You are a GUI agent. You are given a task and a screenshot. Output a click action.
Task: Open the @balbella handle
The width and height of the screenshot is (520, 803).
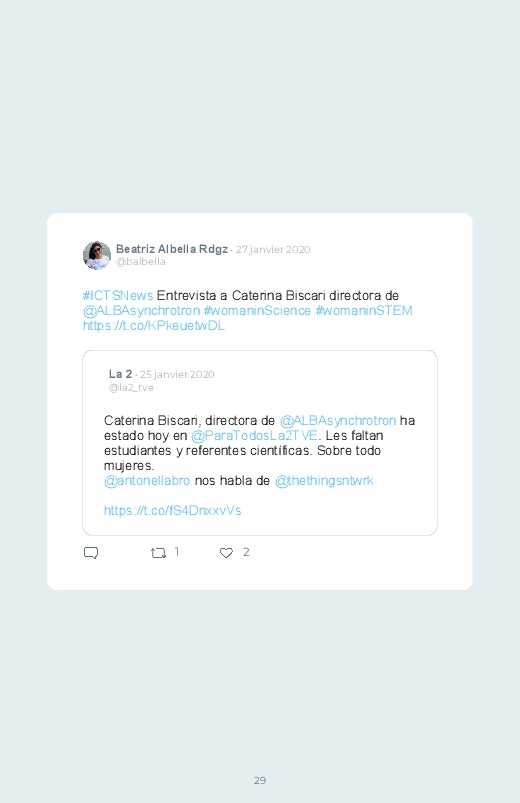(x=140, y=262)
